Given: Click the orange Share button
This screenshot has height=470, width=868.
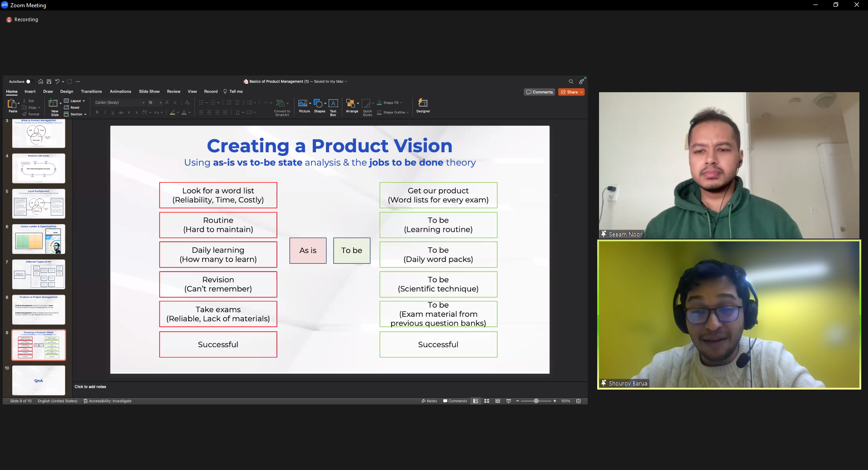Looking at the screenshot, I should click(x=571, y=92).
